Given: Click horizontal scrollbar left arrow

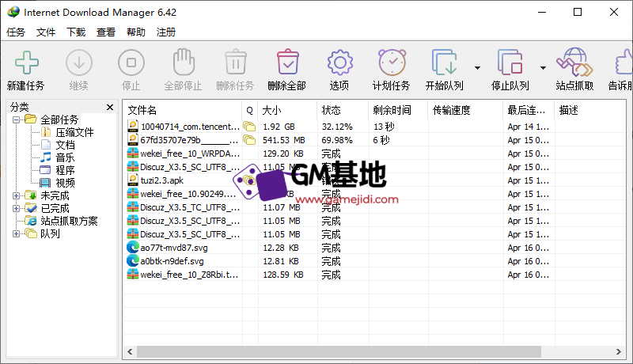Looking at the screenshot, I should (130, 352).
